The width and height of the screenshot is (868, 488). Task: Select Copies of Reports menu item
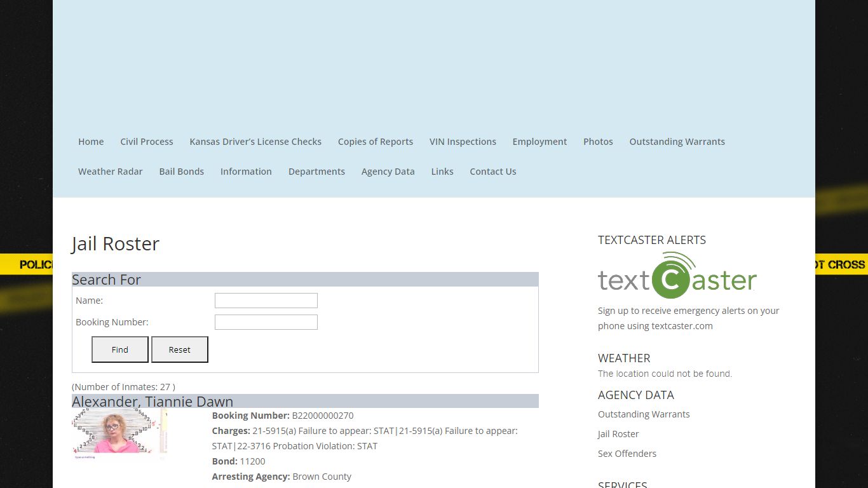(x=376, y=142)
